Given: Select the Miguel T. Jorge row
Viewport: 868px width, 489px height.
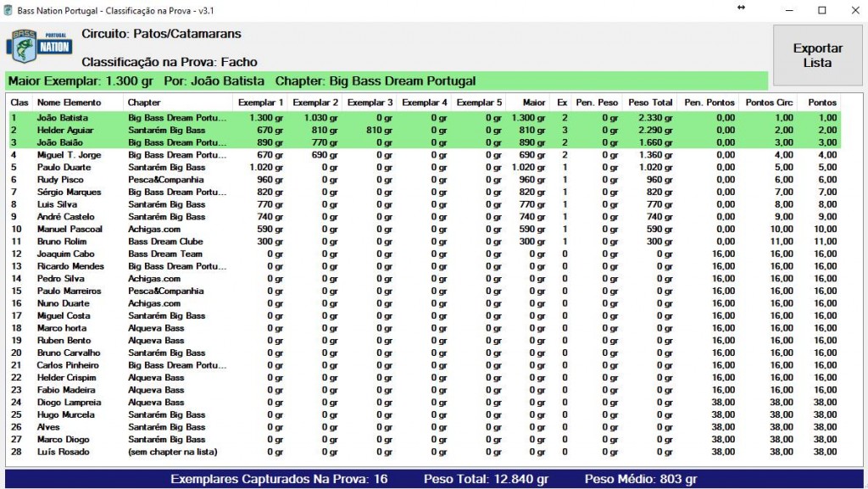Looking at the screenshot, I should 425,155.
